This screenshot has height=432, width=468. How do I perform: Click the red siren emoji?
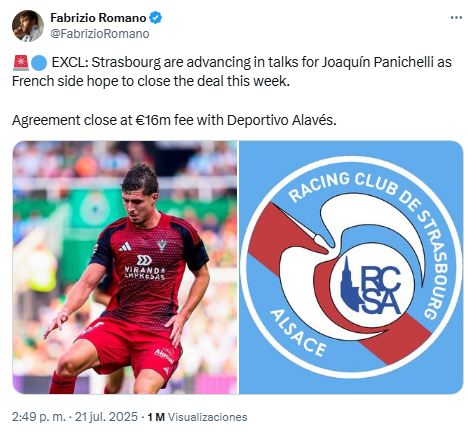pos(21,63)
